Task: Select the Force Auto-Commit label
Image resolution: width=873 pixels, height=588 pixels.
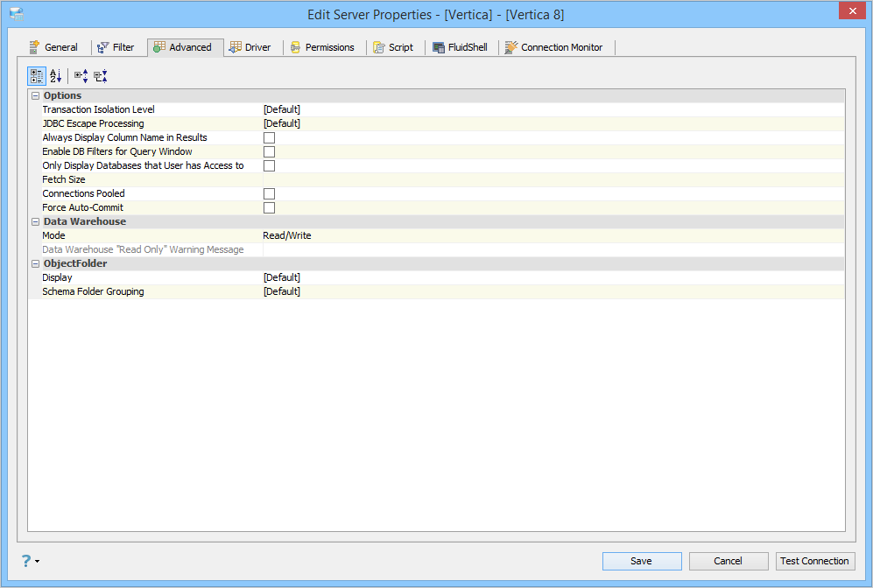Action: click(82, 207)
